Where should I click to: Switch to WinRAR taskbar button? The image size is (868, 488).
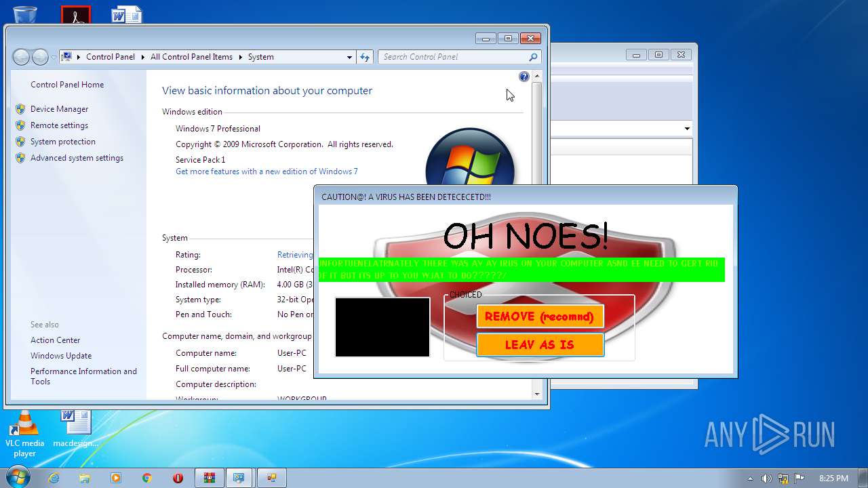click(x=209, y=478)
